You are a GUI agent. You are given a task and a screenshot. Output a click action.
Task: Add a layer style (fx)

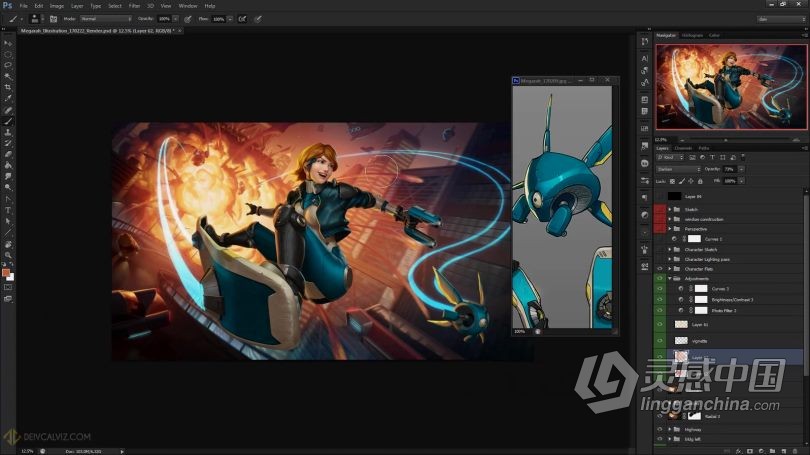[x=739, y=451]
